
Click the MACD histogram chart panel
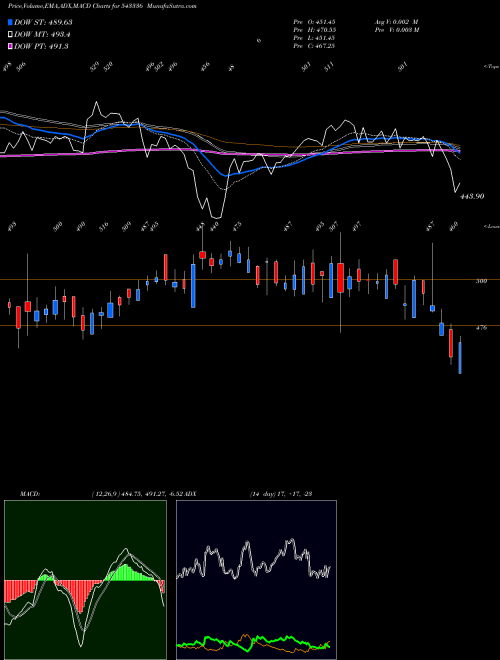pos(85,580)
